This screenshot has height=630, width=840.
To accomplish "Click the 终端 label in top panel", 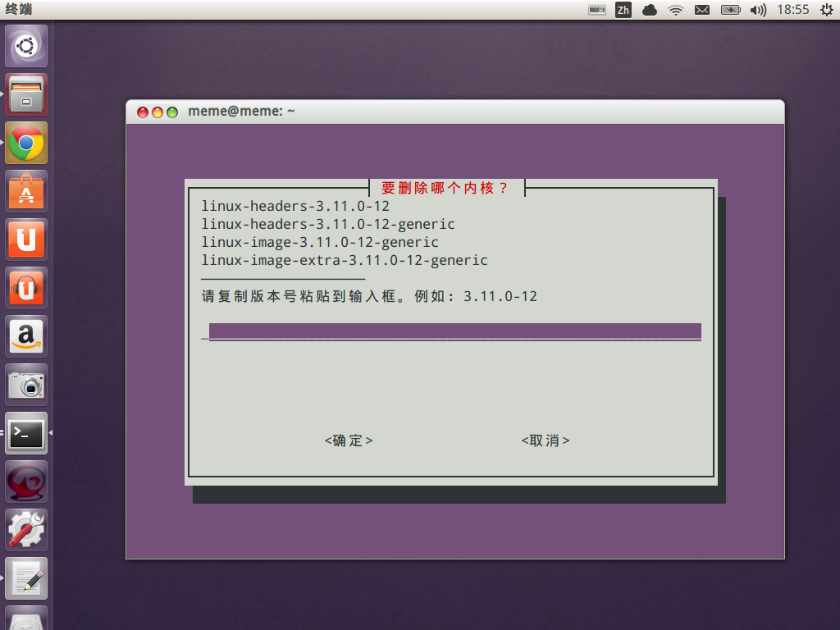I will [19, 9].
